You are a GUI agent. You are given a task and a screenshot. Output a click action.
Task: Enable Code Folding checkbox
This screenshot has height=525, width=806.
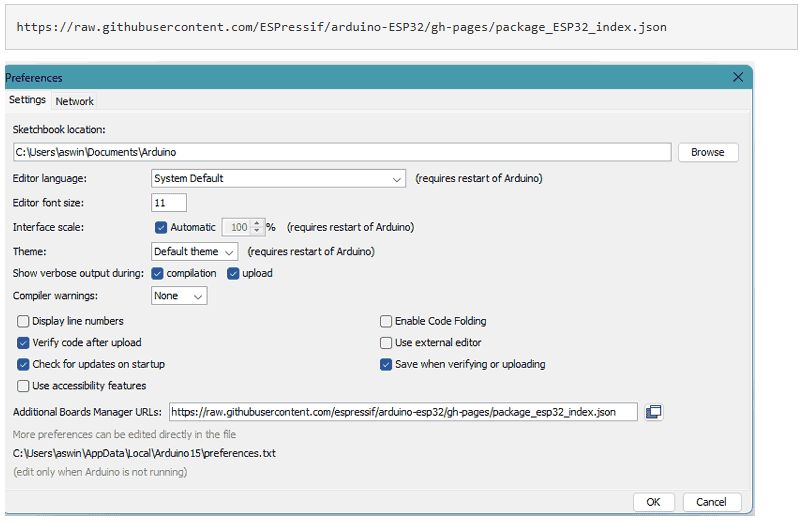(386, 321)
